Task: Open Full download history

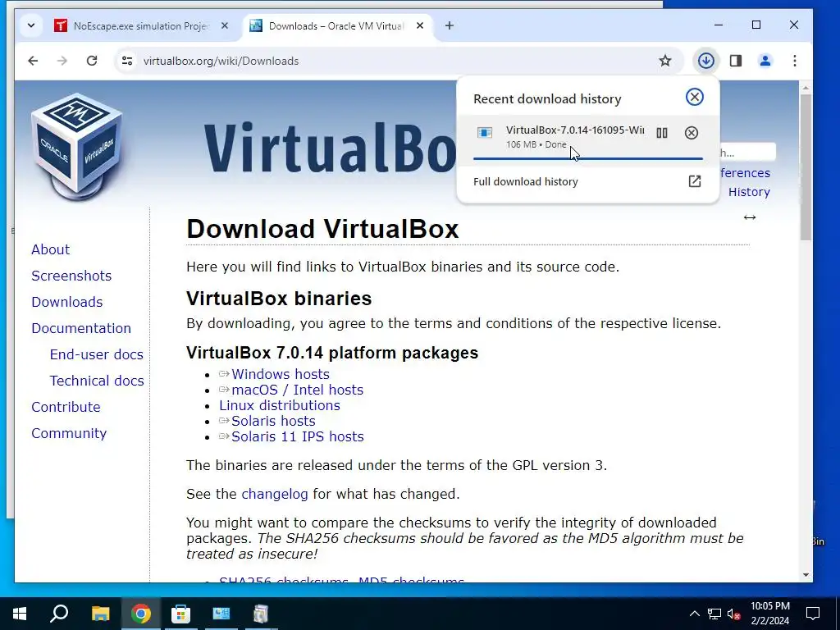Action: coord(526,181)
